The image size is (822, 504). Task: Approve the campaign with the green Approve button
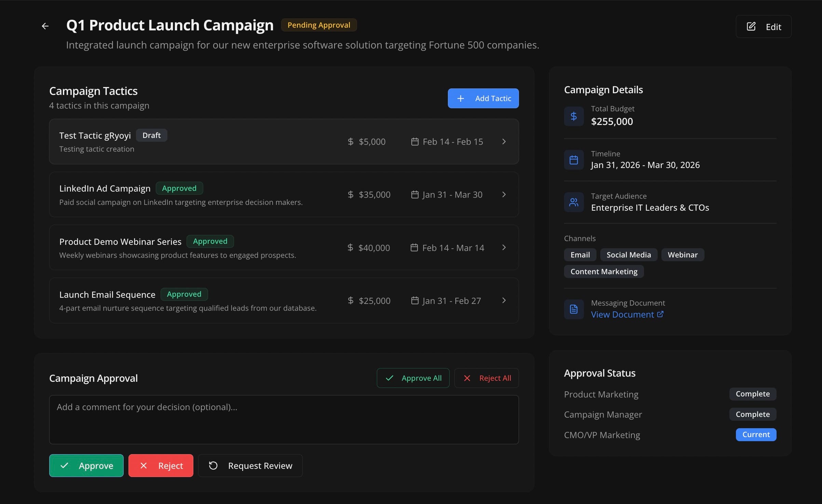(86, 465)
